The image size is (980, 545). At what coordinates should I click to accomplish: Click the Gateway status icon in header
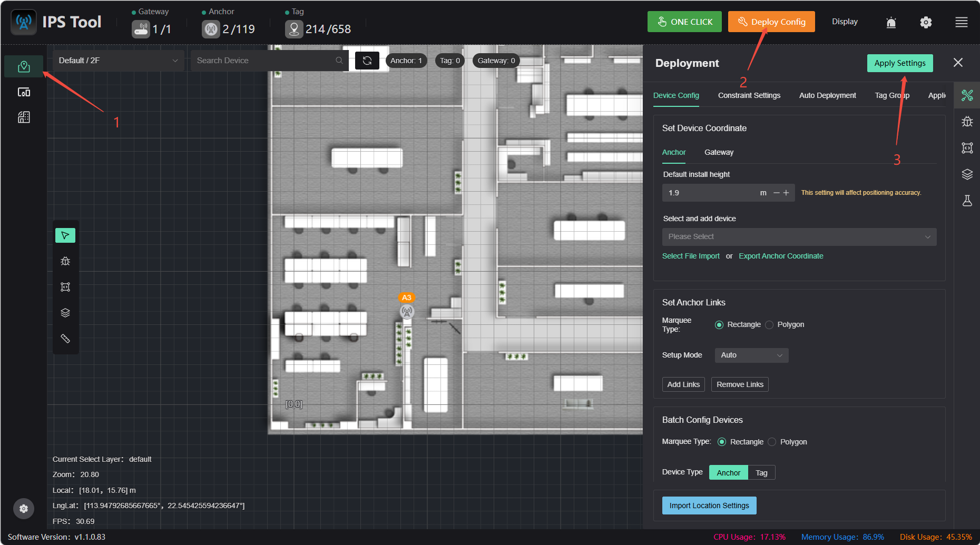tap(141, 29)
